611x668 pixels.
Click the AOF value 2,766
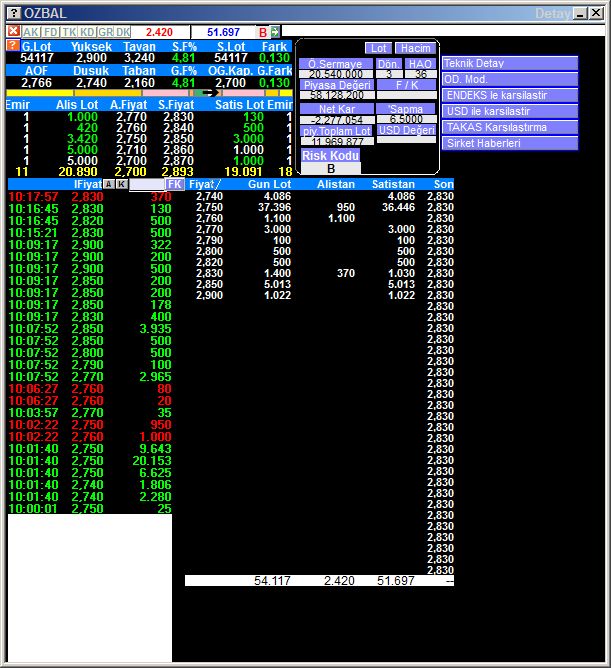[36, 83]
